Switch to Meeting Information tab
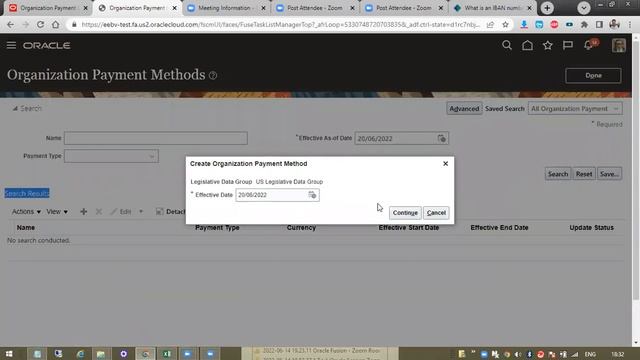640x360 pixels. coord(224,8)
